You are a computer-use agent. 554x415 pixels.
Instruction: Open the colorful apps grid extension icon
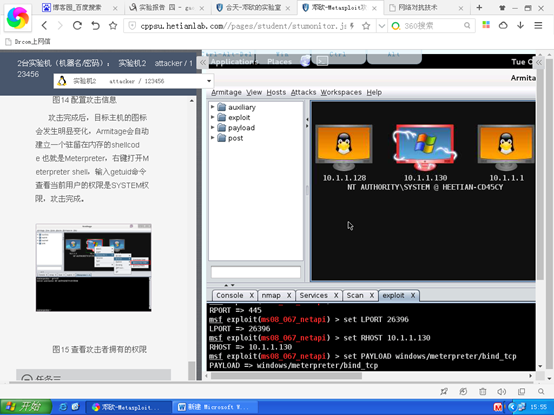(x=486, y=25)
